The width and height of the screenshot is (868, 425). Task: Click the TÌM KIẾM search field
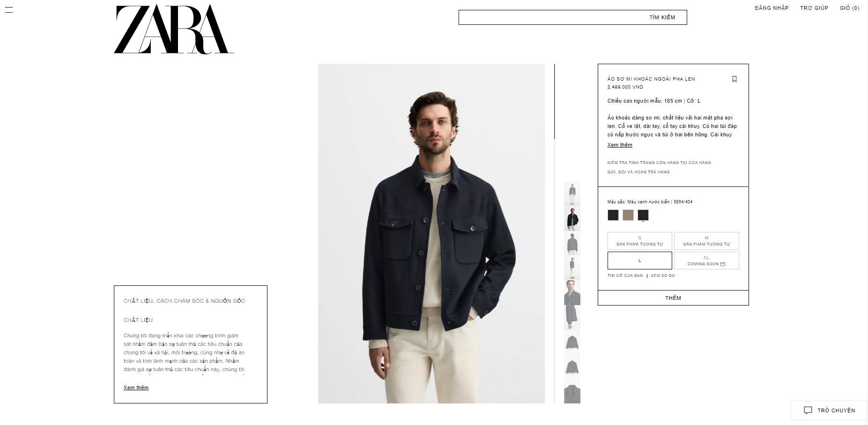click(x=572, y=17)
